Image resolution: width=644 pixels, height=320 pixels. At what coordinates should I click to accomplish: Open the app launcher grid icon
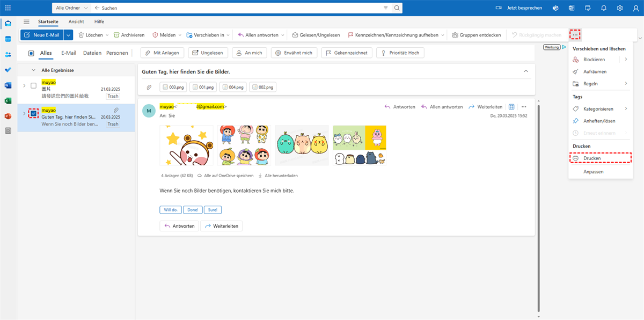(x=8, y=8)
